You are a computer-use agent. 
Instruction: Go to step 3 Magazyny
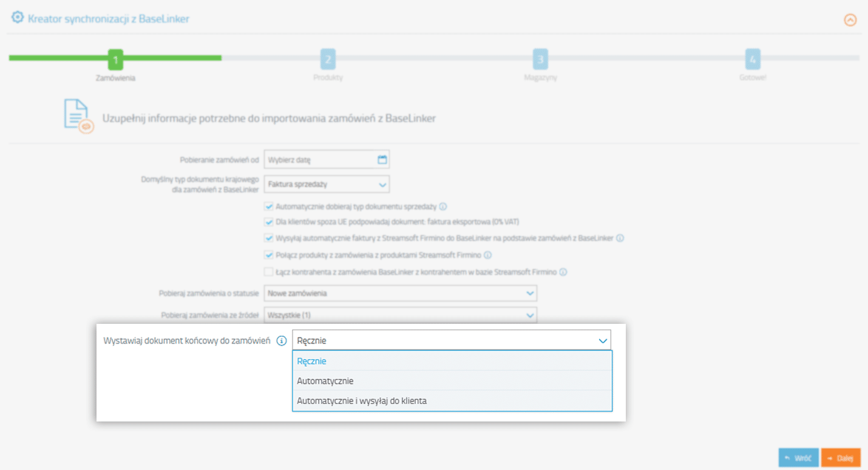(540, 59)
